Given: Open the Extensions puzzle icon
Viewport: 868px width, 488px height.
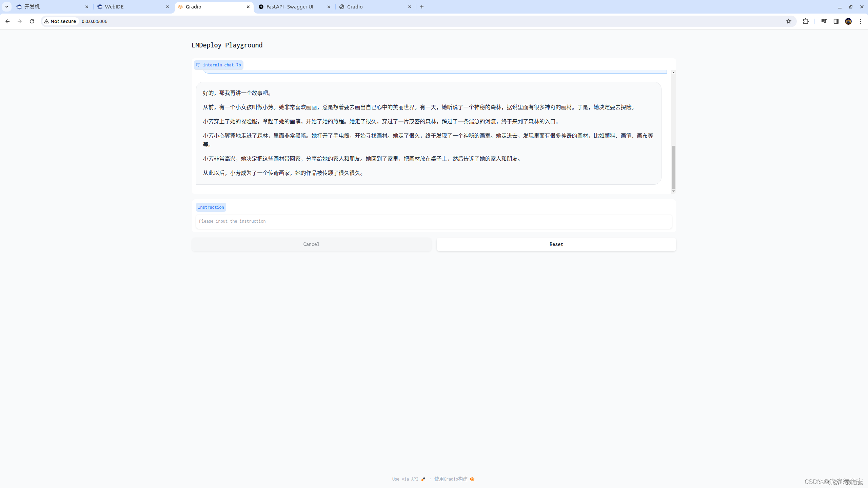Looking at the screenshot, I should (x=806, y=21).
